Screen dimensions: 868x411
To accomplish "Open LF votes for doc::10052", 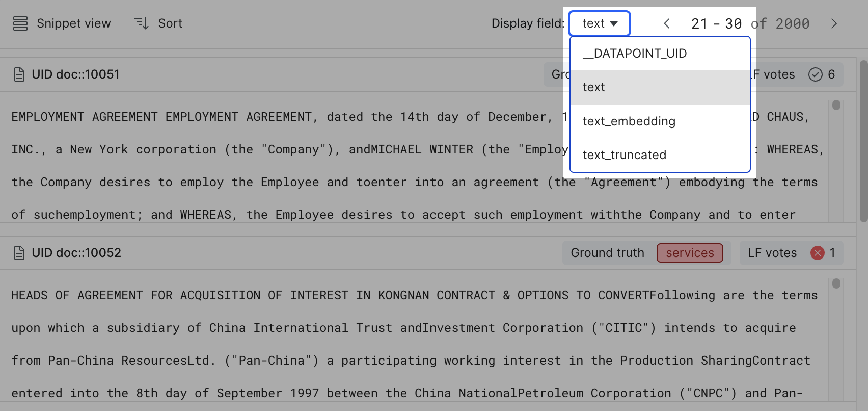I will (791, 253).
